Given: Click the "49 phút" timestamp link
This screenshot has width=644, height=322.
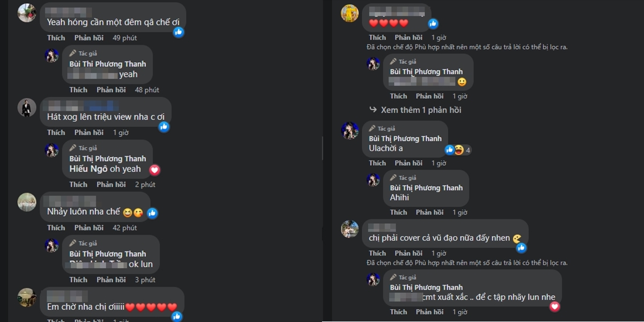Looking at the screenshot, I should pos(125,38).
